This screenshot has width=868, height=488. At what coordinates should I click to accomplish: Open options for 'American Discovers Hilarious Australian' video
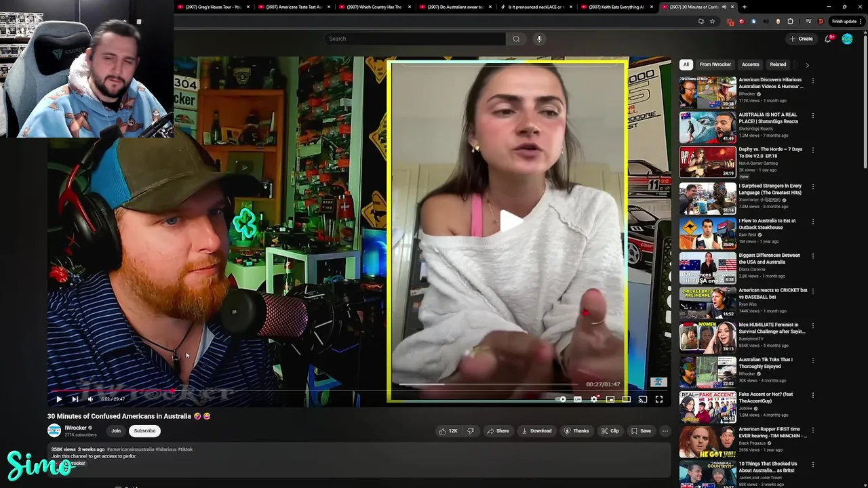812,81
